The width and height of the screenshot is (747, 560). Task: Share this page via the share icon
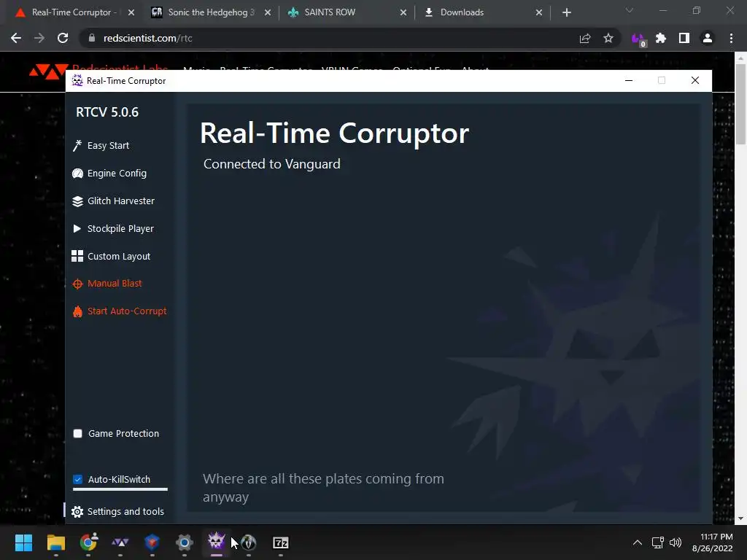tap(585, 38)
